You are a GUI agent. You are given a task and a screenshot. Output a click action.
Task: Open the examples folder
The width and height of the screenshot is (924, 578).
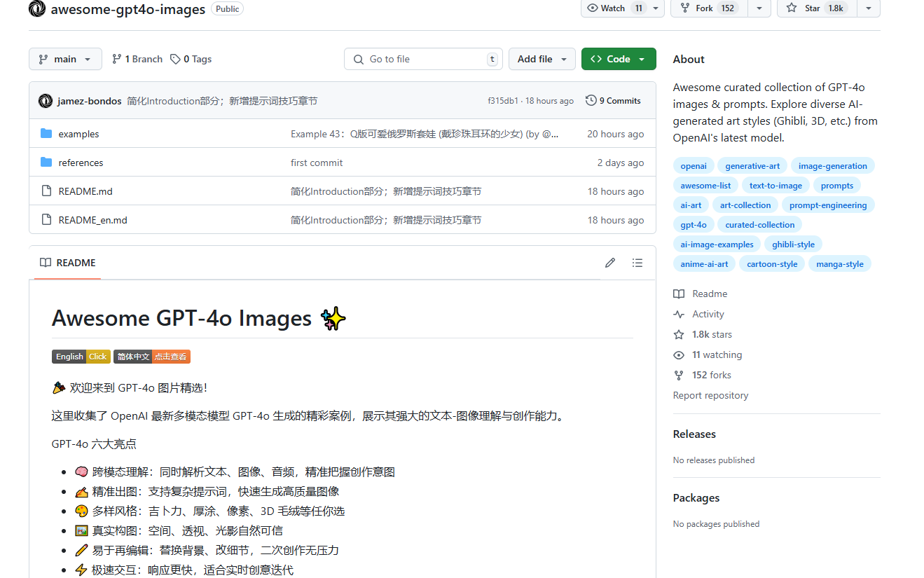[x=78, y=134]
